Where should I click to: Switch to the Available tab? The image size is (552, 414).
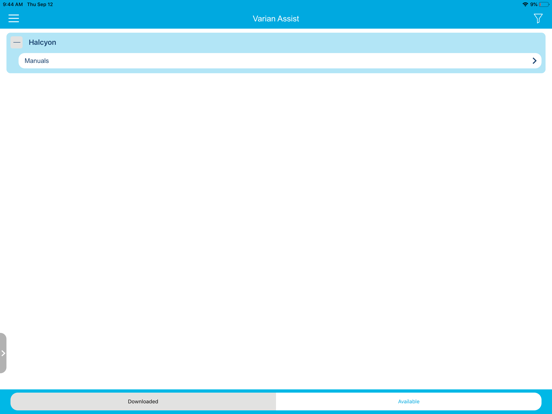point(408,401)
